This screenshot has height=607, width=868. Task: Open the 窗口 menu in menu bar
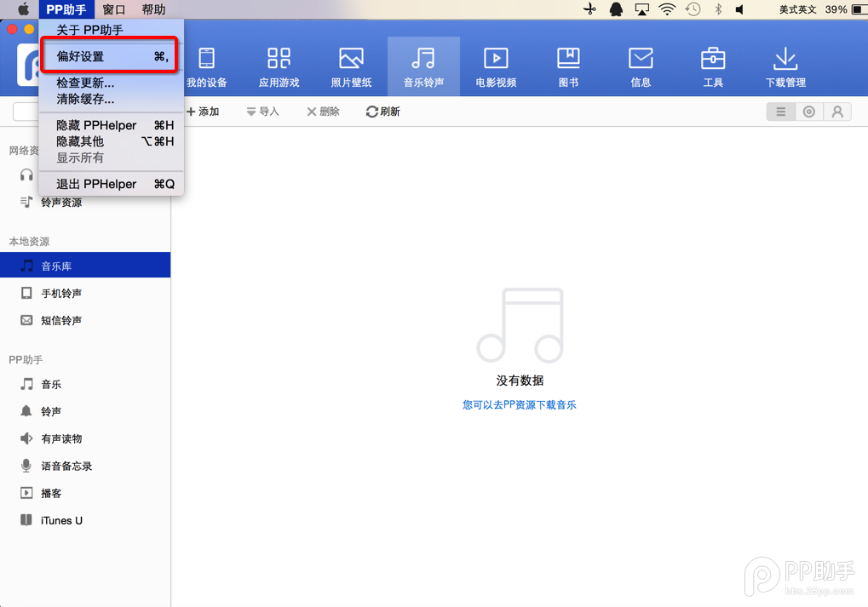pyautogui.click(x=114, y=9)
